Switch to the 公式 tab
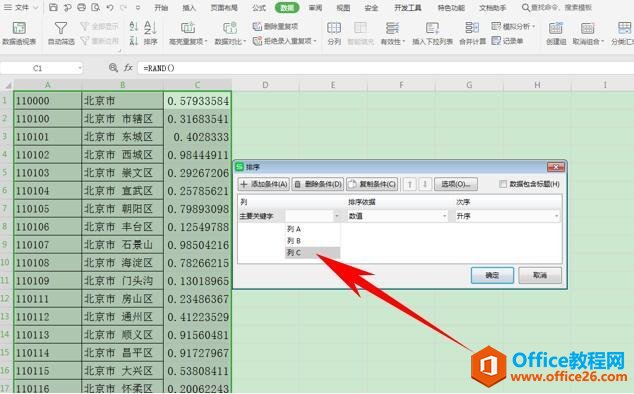 (259, 8)
